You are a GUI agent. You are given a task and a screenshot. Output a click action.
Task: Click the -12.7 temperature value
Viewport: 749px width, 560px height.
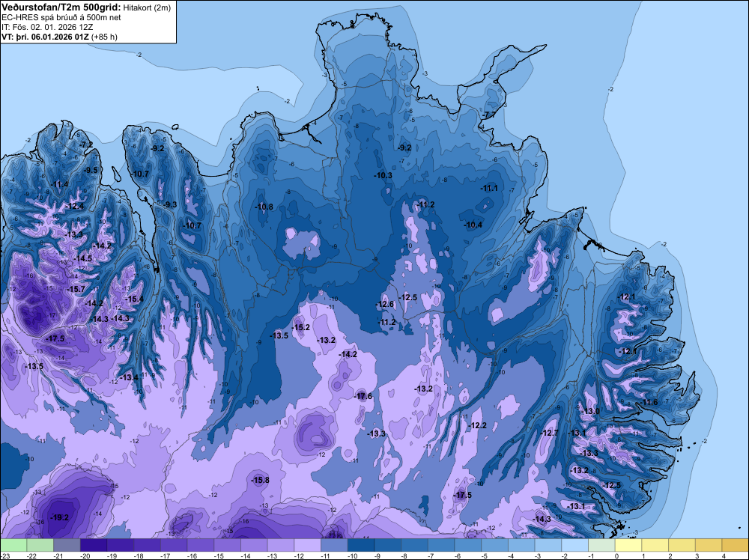[x=549, y=433]
